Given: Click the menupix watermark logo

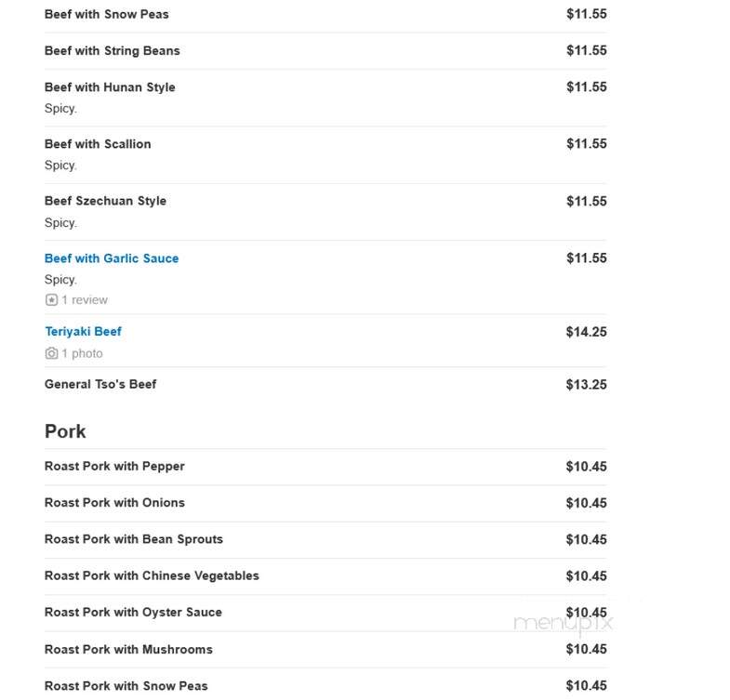Looking at the screenshot, I should tap(563, 623).
